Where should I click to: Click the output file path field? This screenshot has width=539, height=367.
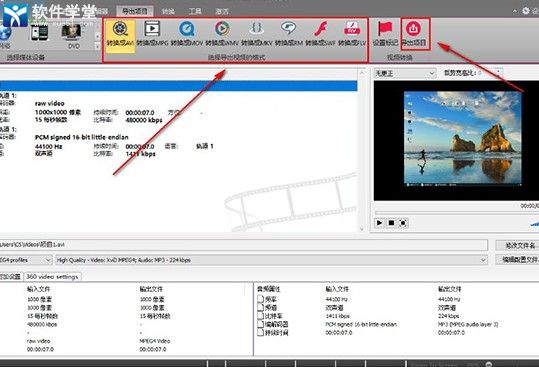click(x=243, y=245)
